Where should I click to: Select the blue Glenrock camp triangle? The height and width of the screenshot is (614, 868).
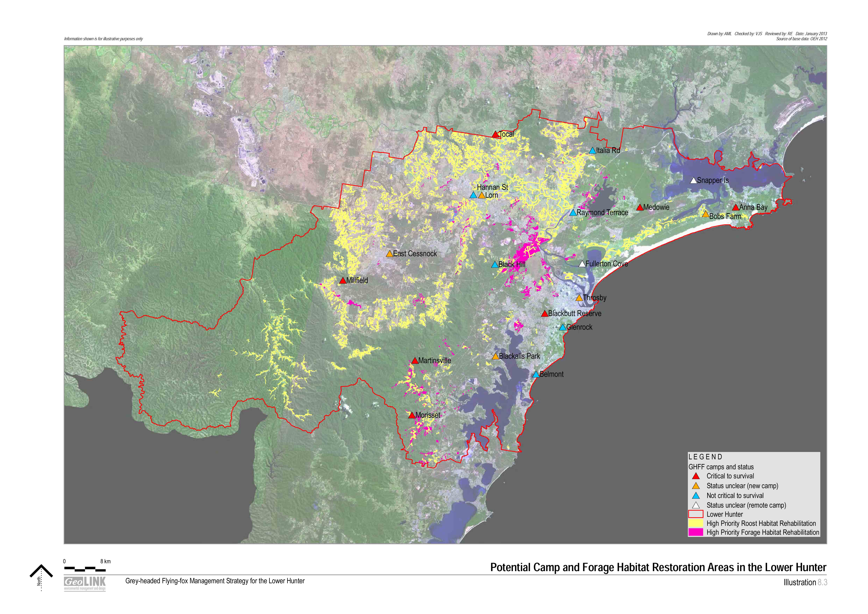563,327
